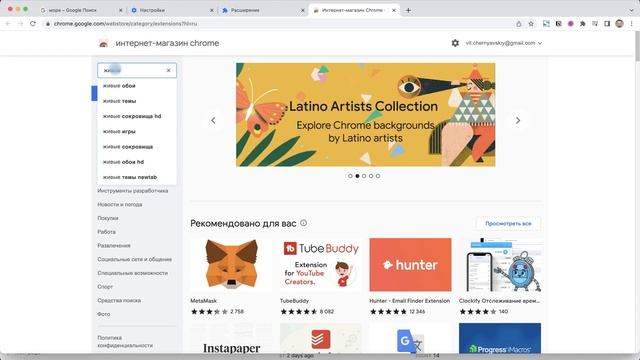Choose suggestion живые обои hd
Image resolution: width=640 pixels, height=360 pixels.
click(x=137, y=162)
